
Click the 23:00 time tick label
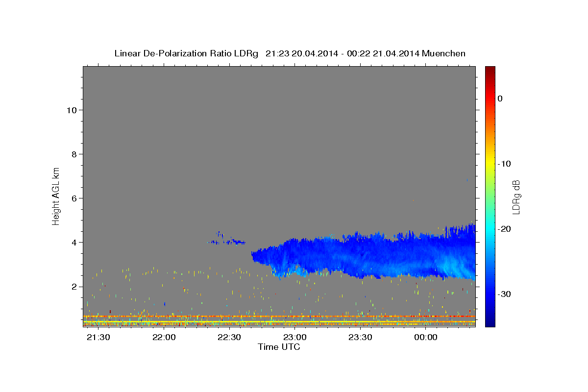click(295, 338)
